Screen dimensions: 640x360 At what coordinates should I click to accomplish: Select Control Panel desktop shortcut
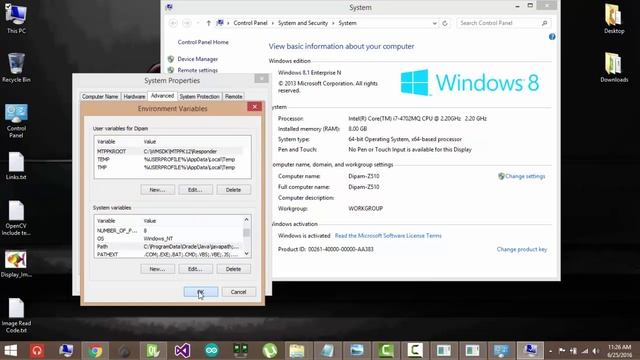[16, 120]
